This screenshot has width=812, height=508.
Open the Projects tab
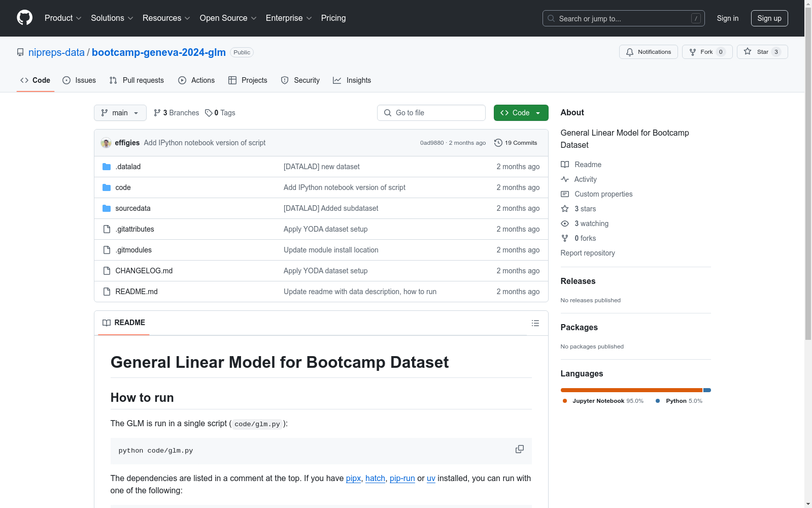(x=248, y=80)
